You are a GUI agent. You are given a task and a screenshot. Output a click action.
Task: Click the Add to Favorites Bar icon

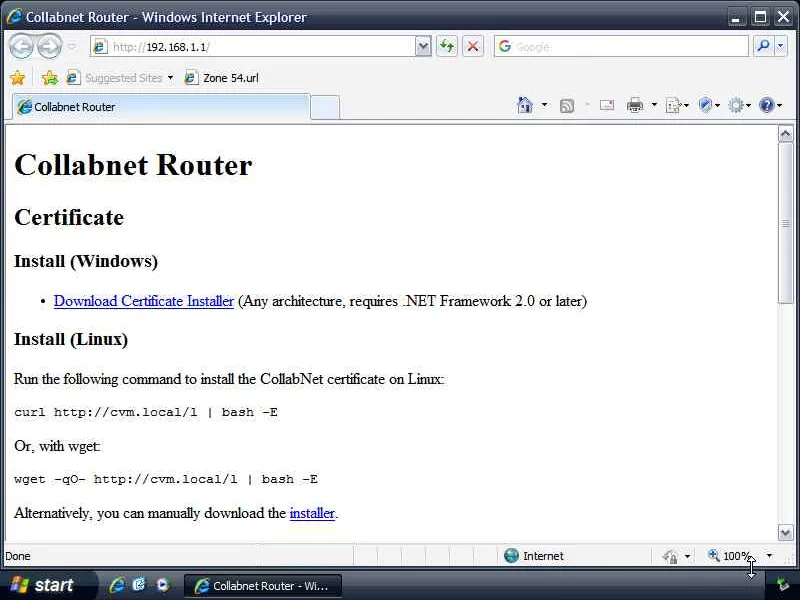pyautogui.click(x=49, y=78)
